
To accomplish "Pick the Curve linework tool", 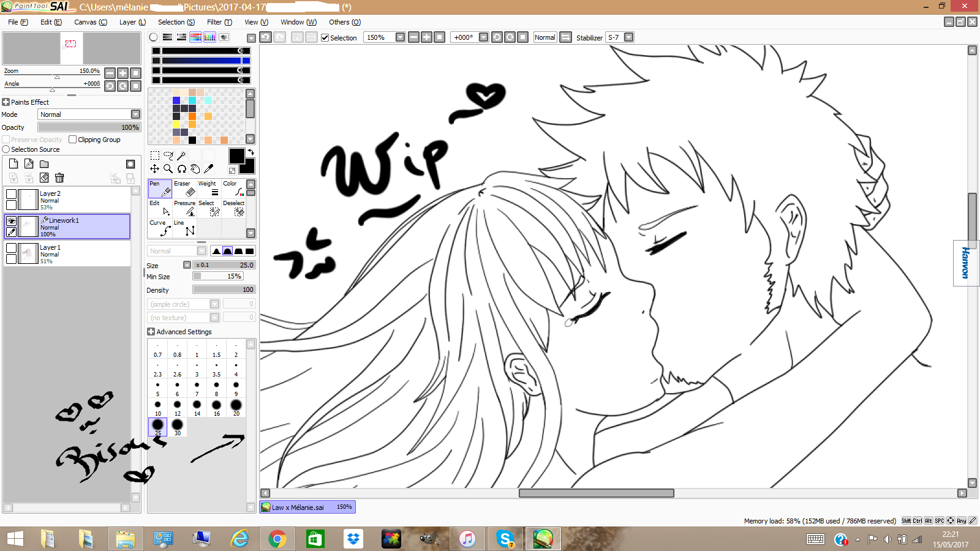I will (x=160, y=228).
